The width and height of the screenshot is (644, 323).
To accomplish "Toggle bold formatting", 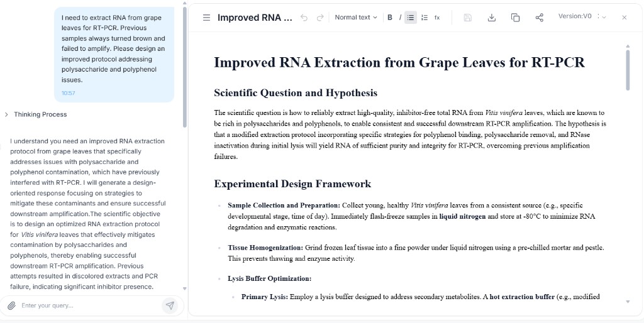I will point(390,17).
